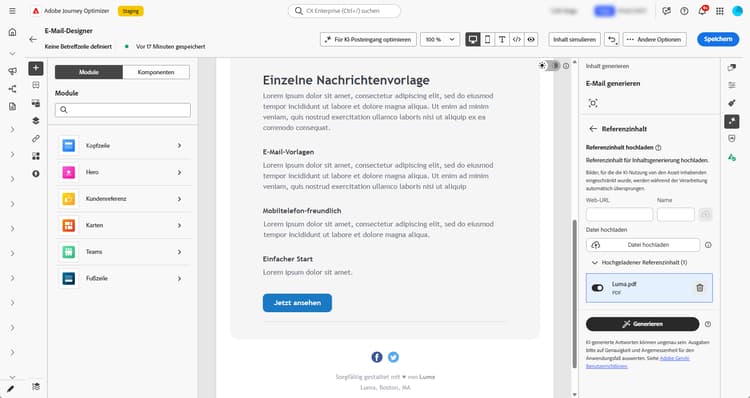Open the styles brush icon in right rail
The image size is (750, 398).
tap(732, 103)
